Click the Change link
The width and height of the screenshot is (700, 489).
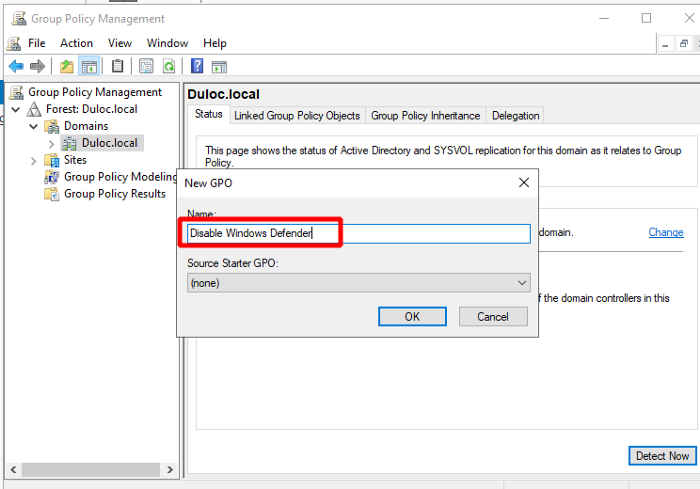pyautogui.click(x=666, y=232)
